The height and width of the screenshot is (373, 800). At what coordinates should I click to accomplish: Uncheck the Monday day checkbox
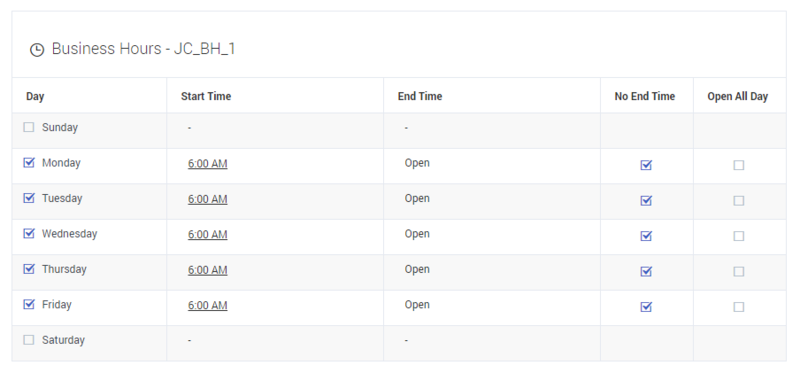tap(29, 163)
